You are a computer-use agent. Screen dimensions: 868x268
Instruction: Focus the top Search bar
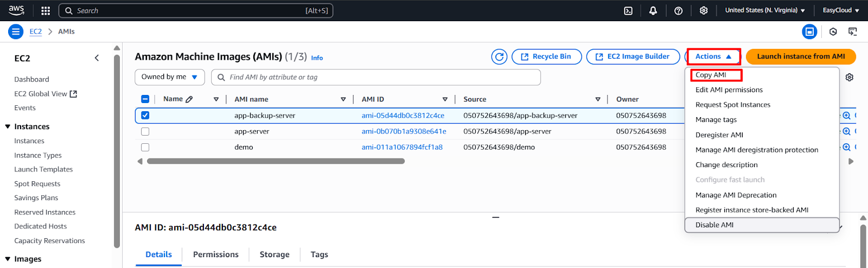[x=196, y=10]
